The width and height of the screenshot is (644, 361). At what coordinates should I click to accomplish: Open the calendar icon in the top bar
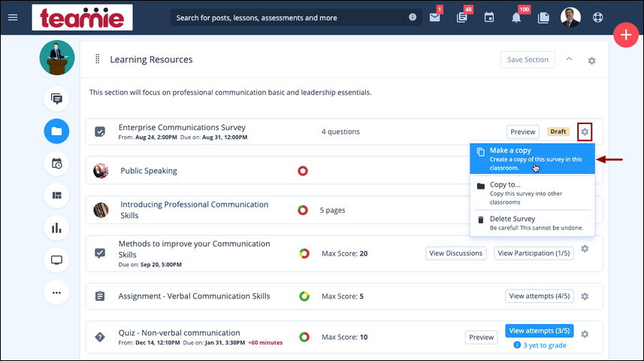coord(488,17)
